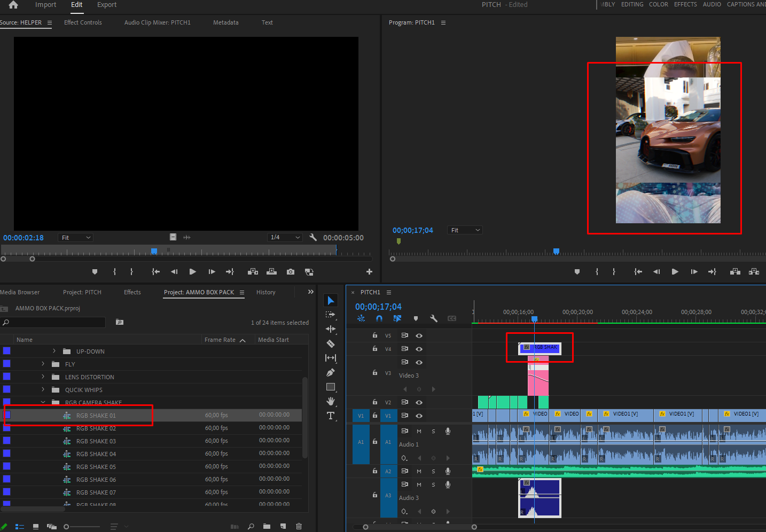Open the Export workspace
Viewport: 766px width, 532px height.
pos(107,5)
